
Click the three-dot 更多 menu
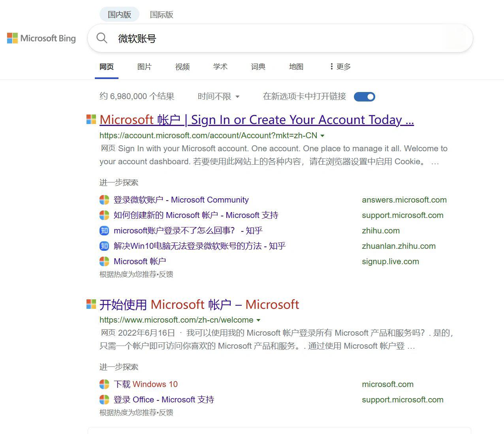(340, 66)
